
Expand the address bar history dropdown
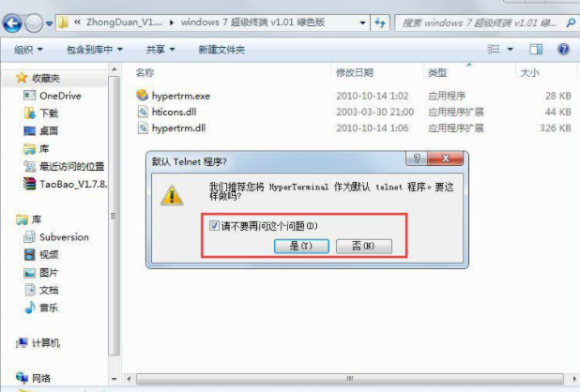[x=362, y=23]
